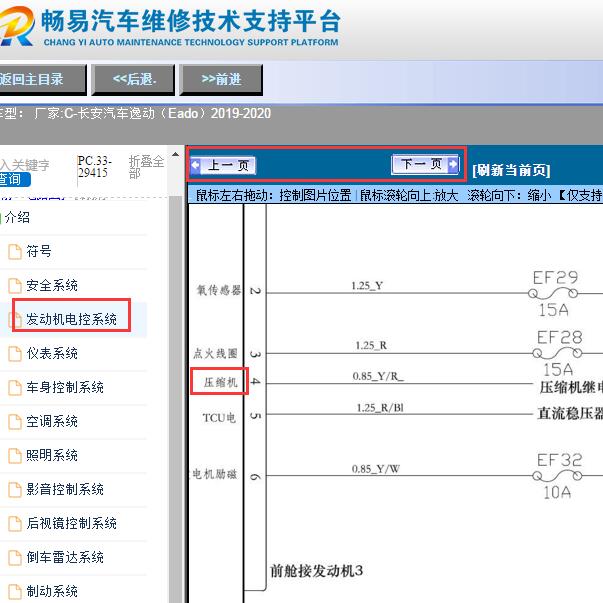Click the 前舱接发动机3 connector label
Screen dimensions: 603x603
[316, 570]
